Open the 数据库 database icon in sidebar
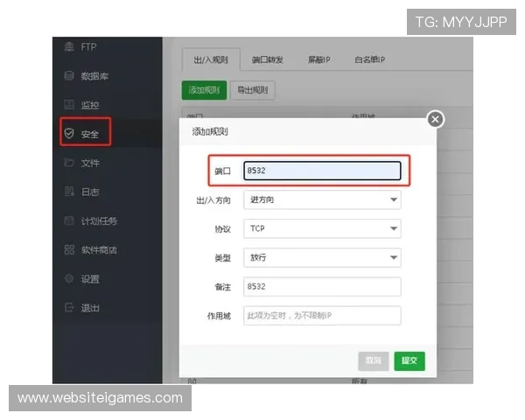525x420 pixels. click(x=68, y=76)
